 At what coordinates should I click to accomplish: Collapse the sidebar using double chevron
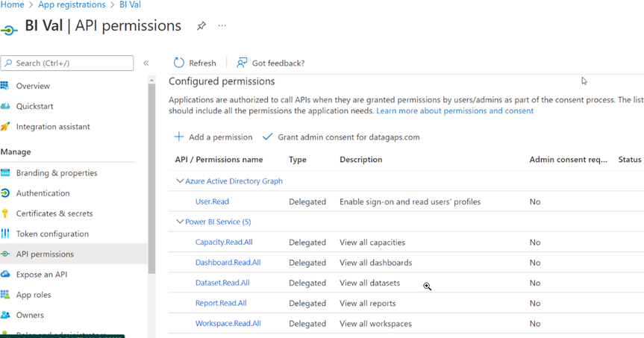coord(146,63)
